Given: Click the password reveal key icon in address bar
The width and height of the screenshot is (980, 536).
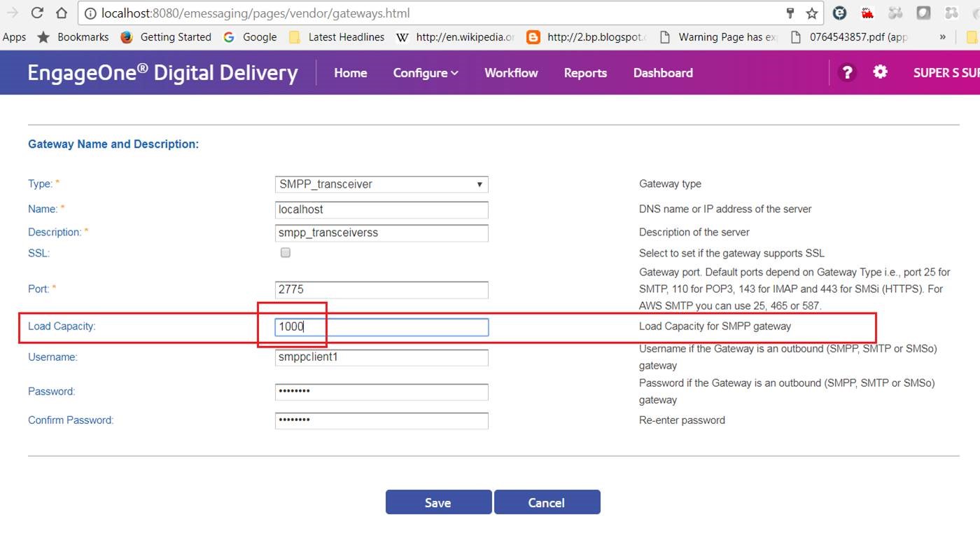Looking at the screenshot, I should pyautogui.click(x=790, y=13).
